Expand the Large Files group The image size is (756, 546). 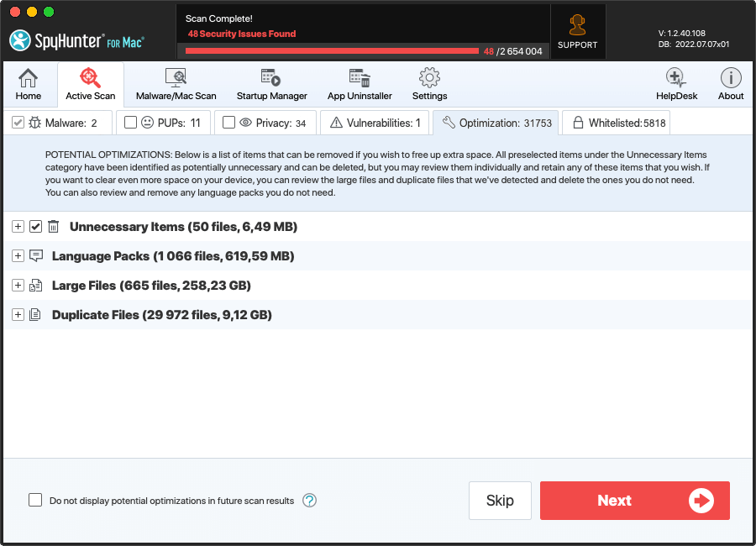18,286
